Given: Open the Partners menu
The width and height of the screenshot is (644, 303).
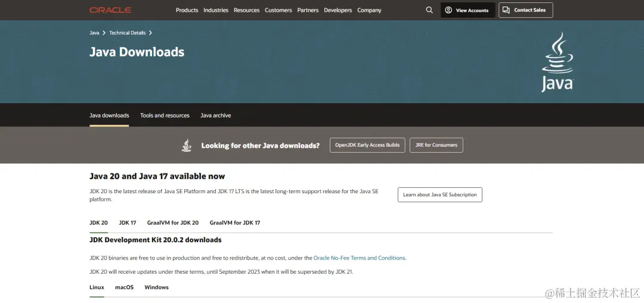Looking at the screenshot, I should [308, 10].
